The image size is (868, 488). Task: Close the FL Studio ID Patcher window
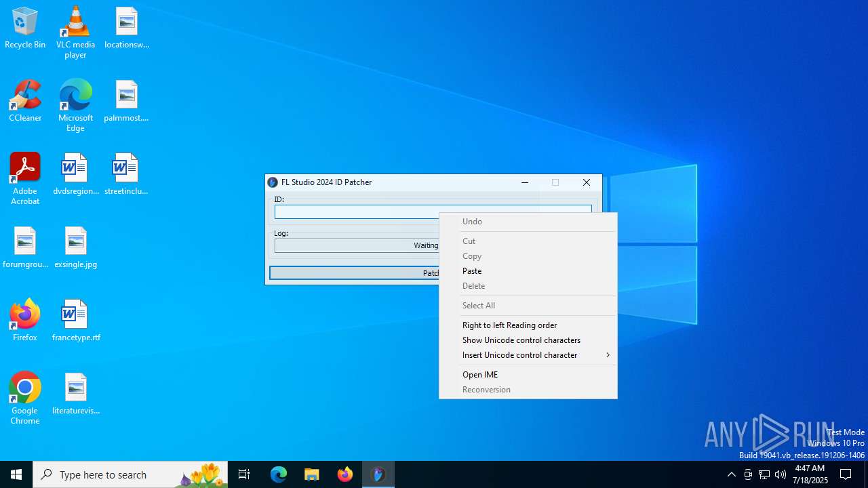point(587,182)
